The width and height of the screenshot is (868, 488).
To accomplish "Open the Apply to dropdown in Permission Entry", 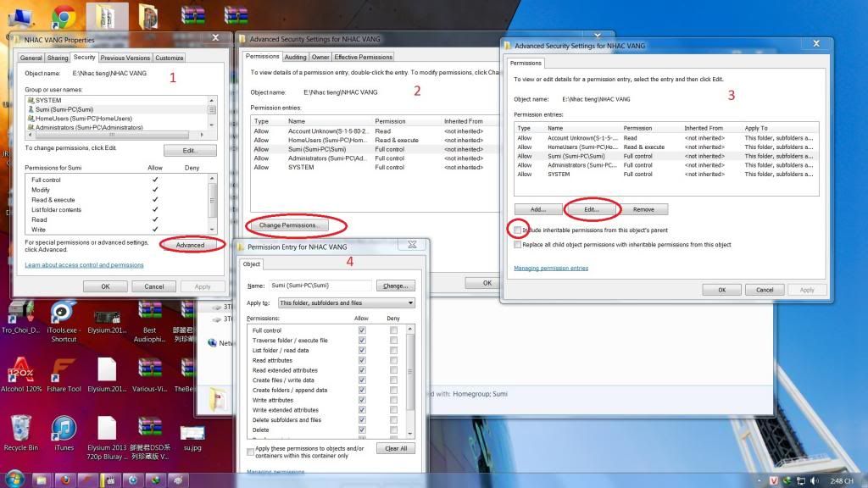I will (346, 302).
